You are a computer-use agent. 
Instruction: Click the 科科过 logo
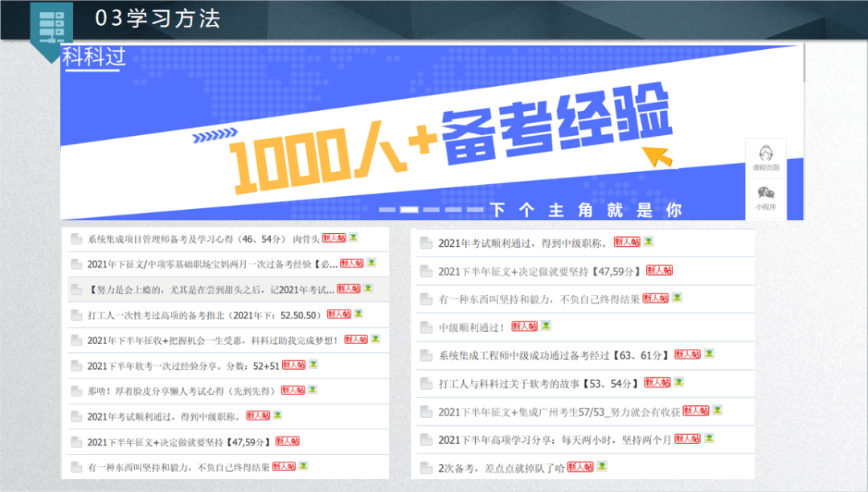click(94, 58)
